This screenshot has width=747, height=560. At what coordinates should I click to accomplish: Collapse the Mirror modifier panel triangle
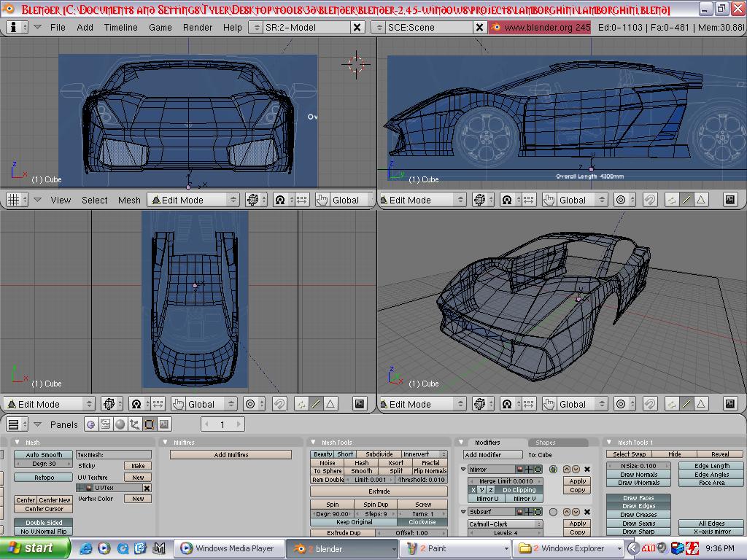point(463,469)
